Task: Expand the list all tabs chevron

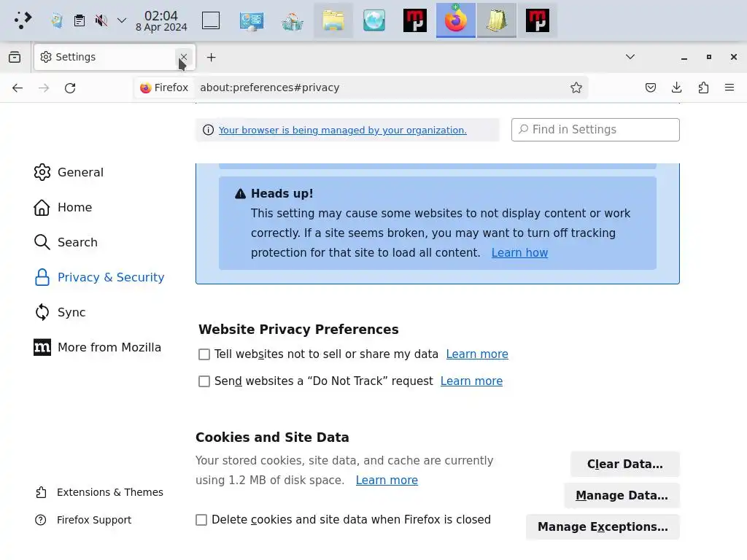Action: [x=630, y=57]
